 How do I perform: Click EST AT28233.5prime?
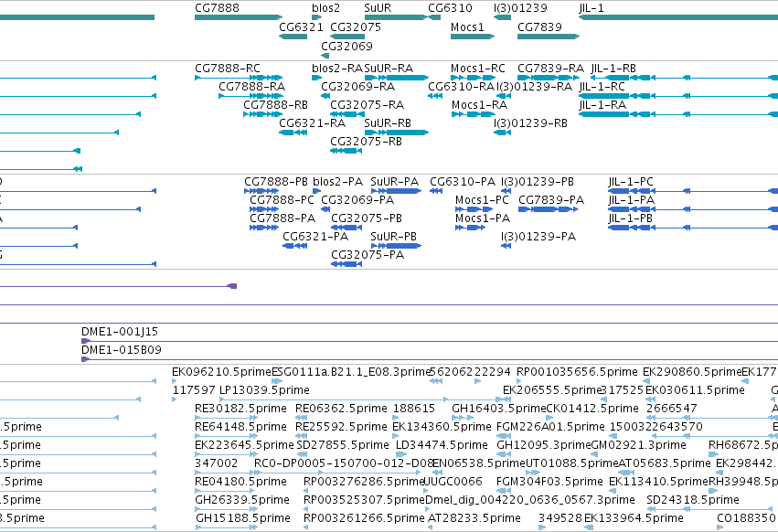[430, 527]
